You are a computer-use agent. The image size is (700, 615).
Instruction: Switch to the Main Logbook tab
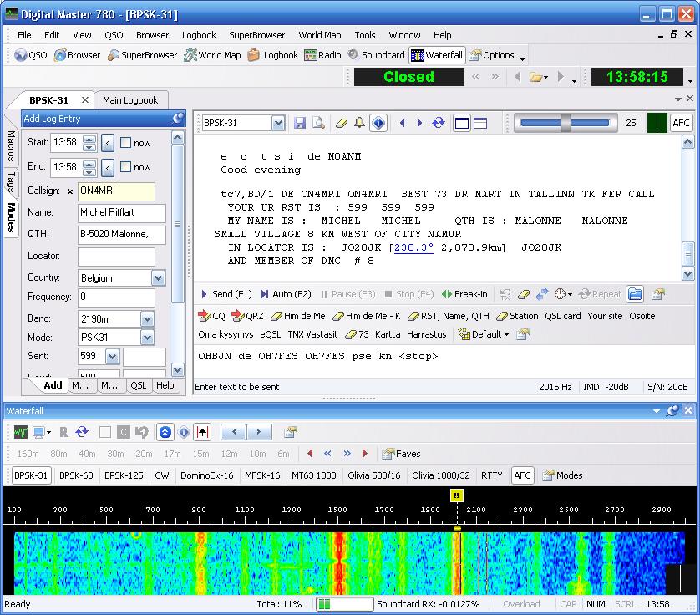(129, 100)
